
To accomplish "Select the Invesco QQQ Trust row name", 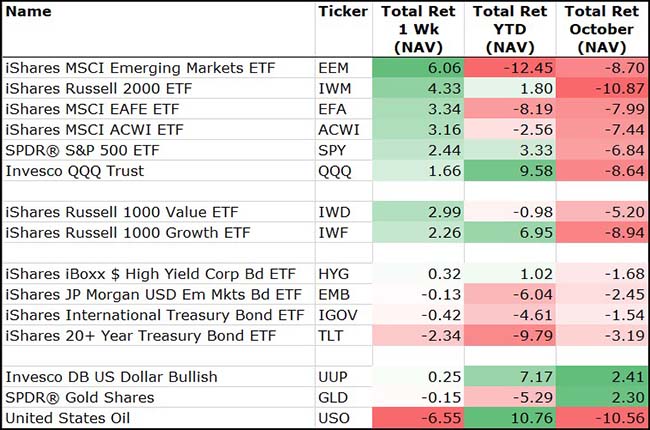I will [x=75, y=171].
